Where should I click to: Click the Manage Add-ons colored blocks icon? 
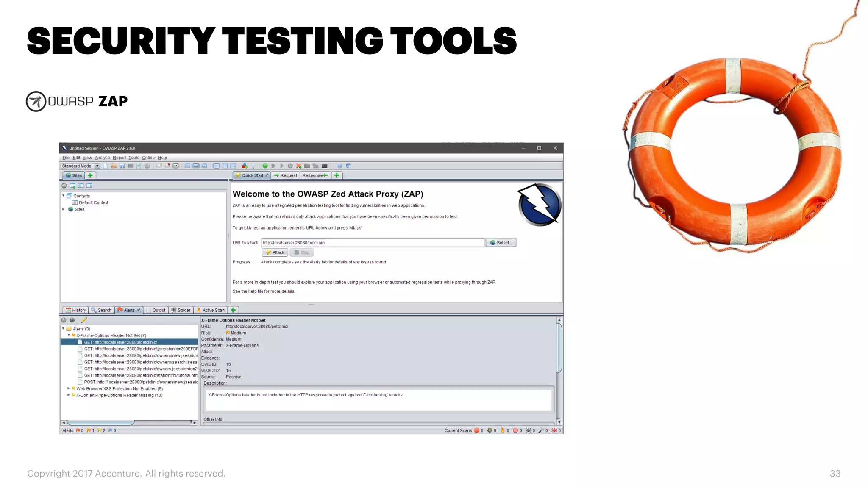click(245, 166)
